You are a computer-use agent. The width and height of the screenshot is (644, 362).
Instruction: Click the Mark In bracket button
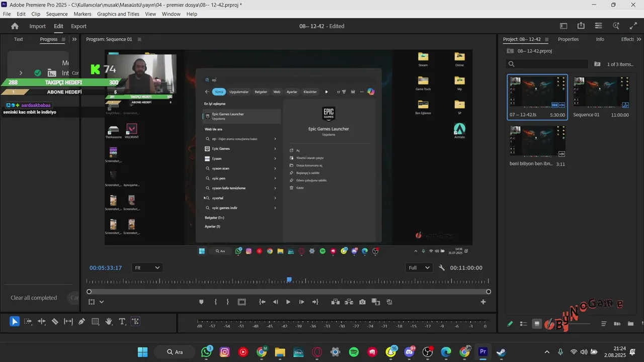coord(215,302)
